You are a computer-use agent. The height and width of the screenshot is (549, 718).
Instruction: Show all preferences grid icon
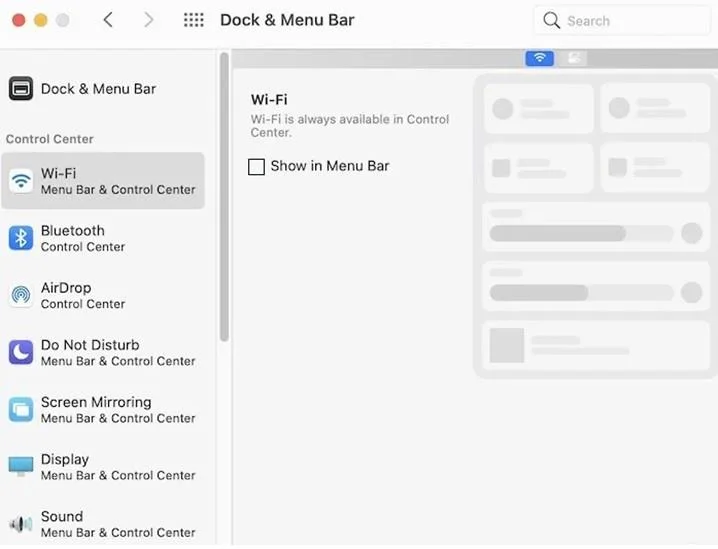point(194,20)
